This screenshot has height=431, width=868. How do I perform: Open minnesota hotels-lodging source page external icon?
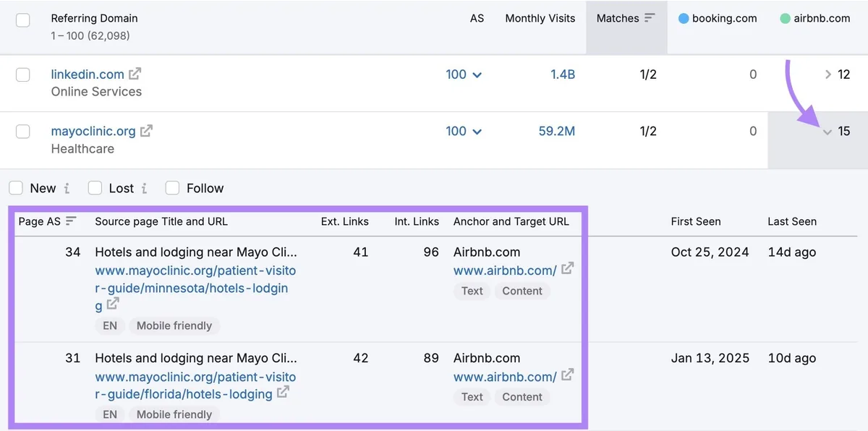point(113,304)
